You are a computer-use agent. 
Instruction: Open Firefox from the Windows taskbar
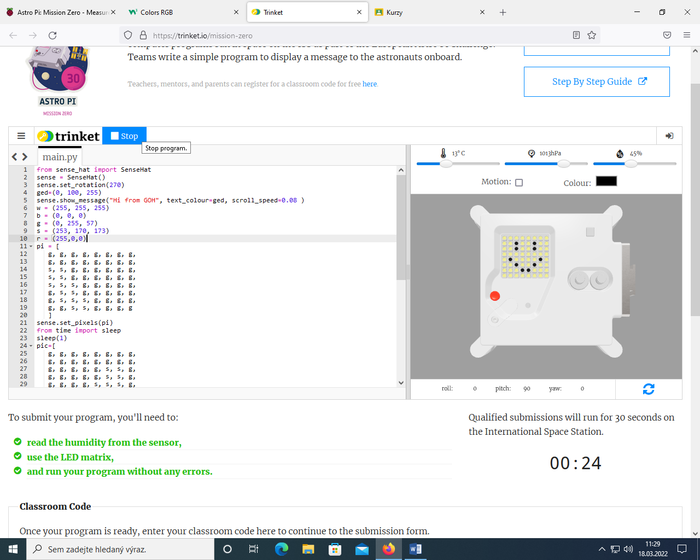click(x=389, y=549)
